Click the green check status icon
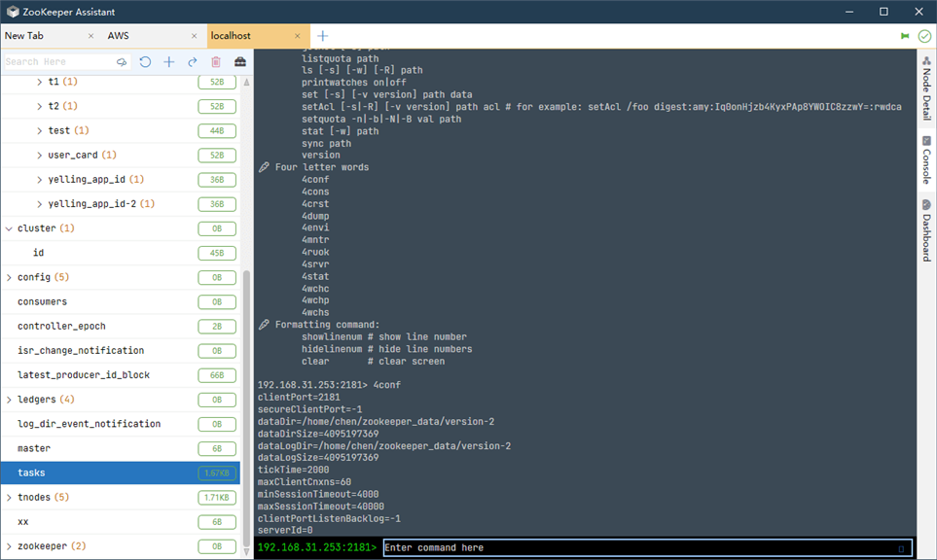Viewport: 937px width, 560px height. click(x=924, y=36)
